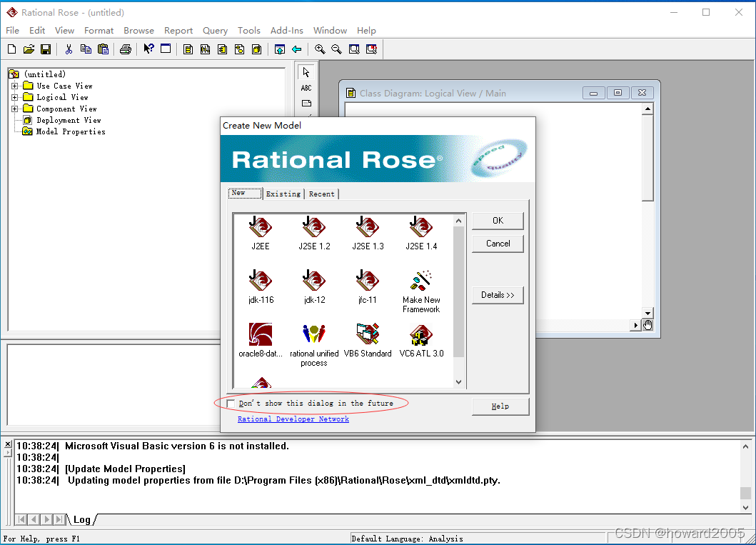Click Browse Class Diagram toolbar icon
This screenshot has height=545, width=756.
pyautogui.click(x=188, y=49)
